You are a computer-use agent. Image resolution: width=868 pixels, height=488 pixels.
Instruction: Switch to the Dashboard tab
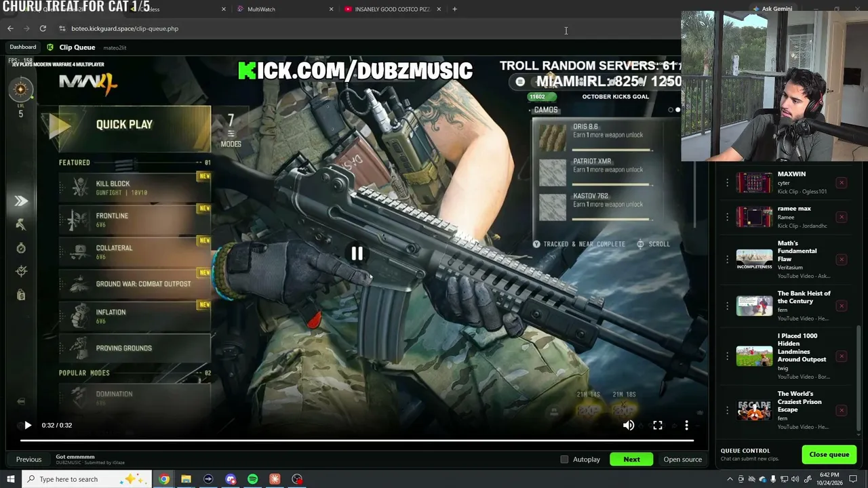point(22,47)
